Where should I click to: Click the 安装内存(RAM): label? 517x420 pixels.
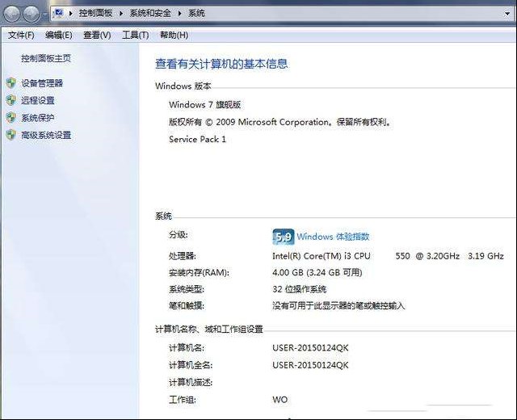click(x=200, y=273)
